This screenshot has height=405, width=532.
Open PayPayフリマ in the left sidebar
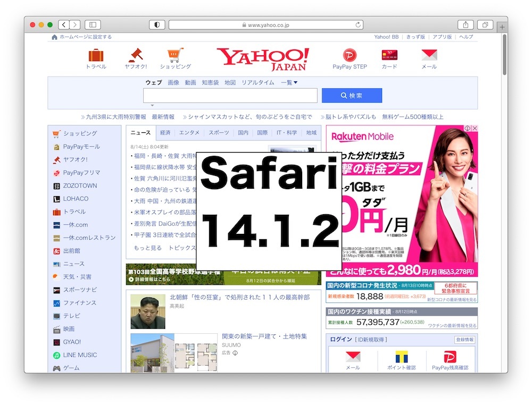(x=81, y=173)
